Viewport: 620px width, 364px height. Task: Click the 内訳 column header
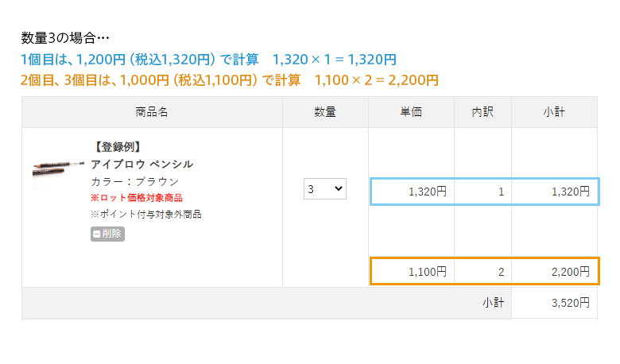pyautogui.click(x=482, y=113)
